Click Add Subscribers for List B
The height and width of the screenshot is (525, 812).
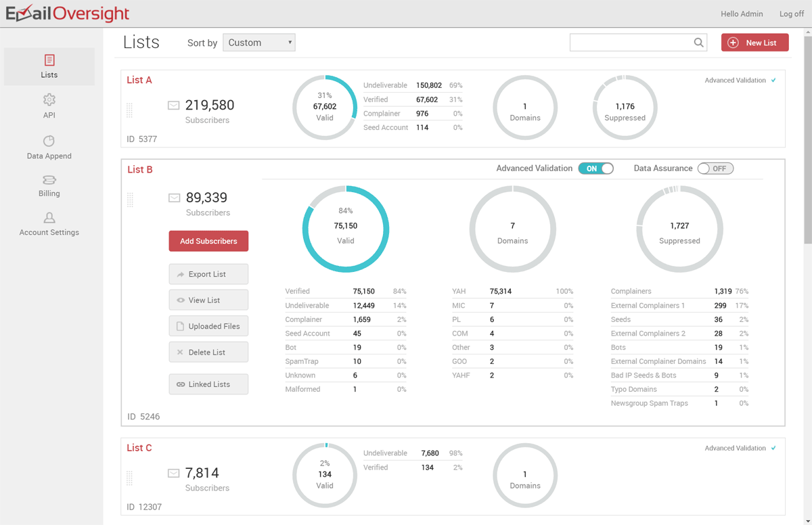(x=208, y=241)
